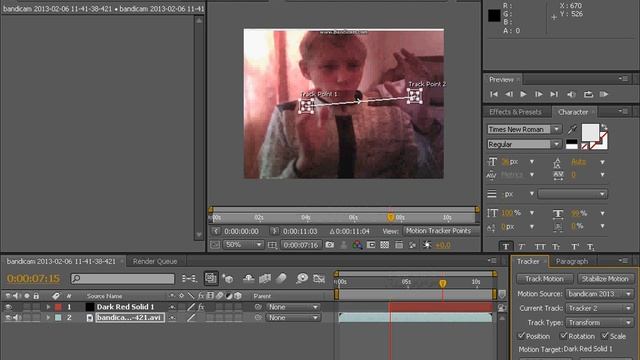The width and height of the screenshot is (640, 360).
Task: Apply superscript text style
Action: click(575, 247)
